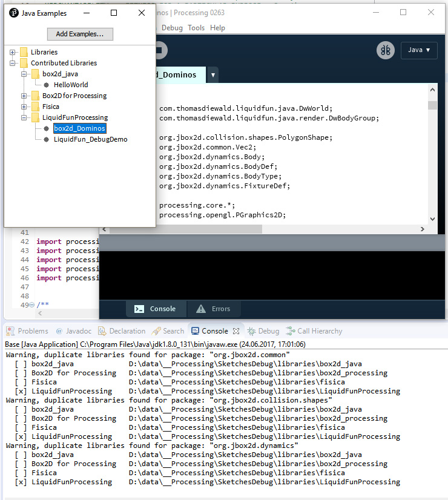Click the Processing console terminal icon
This screenshot has width=448, height=500.
point(139,309)
